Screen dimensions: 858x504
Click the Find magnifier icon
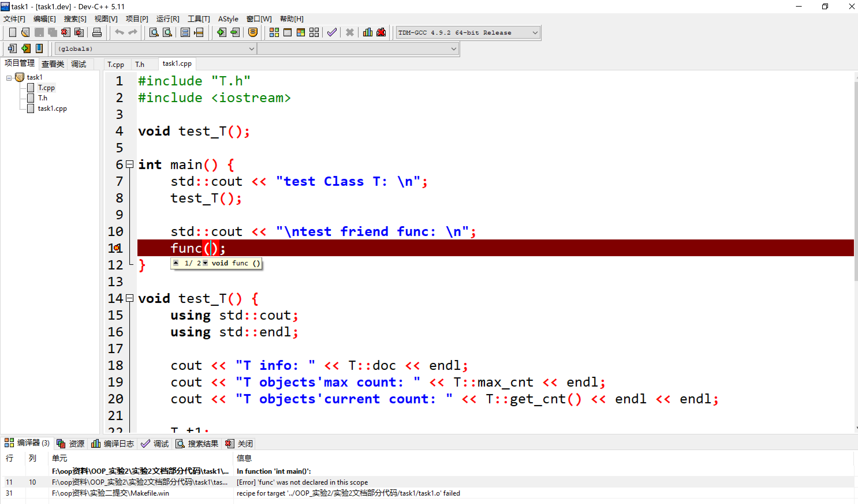(x=154, y=32)
